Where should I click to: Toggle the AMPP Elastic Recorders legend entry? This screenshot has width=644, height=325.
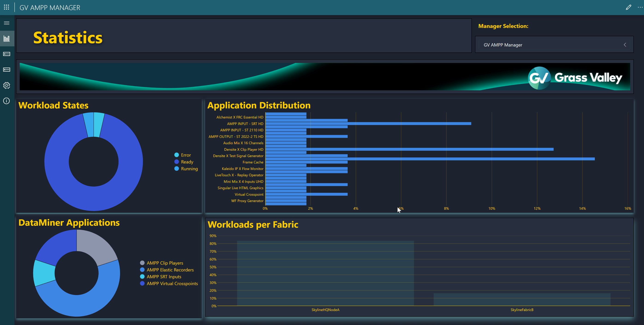pos(167,270)
